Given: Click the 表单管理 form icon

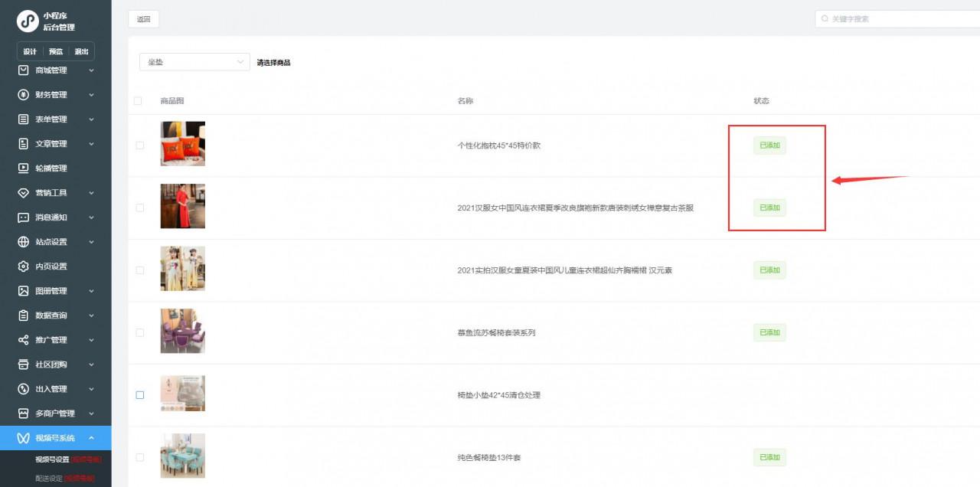Looking at the screenshot, I should point(23,119).
